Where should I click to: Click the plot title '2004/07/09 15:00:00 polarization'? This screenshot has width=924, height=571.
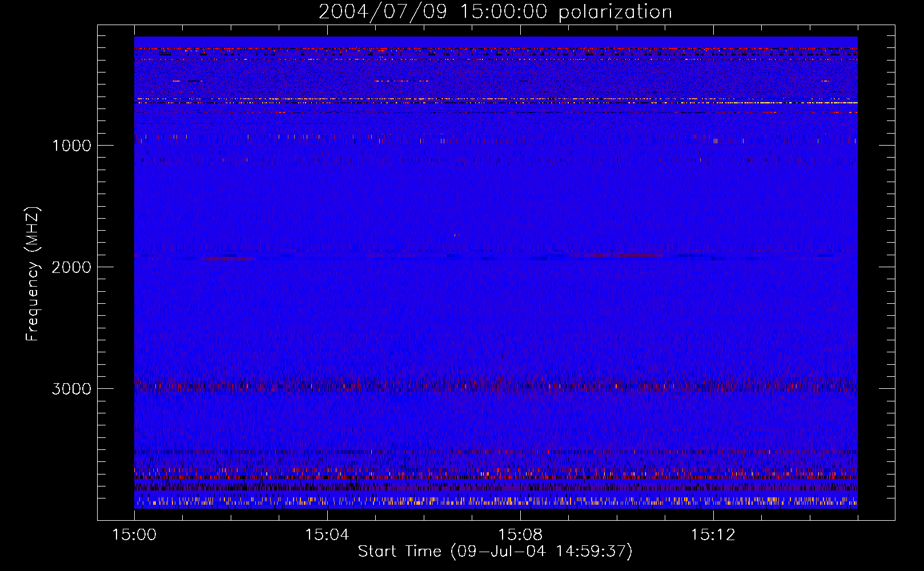click(x=495, y=12)
